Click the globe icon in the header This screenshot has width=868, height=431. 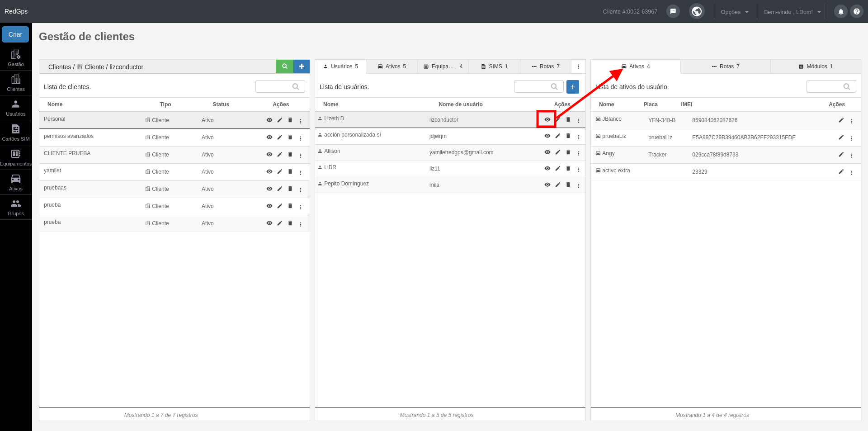(697, 11)
